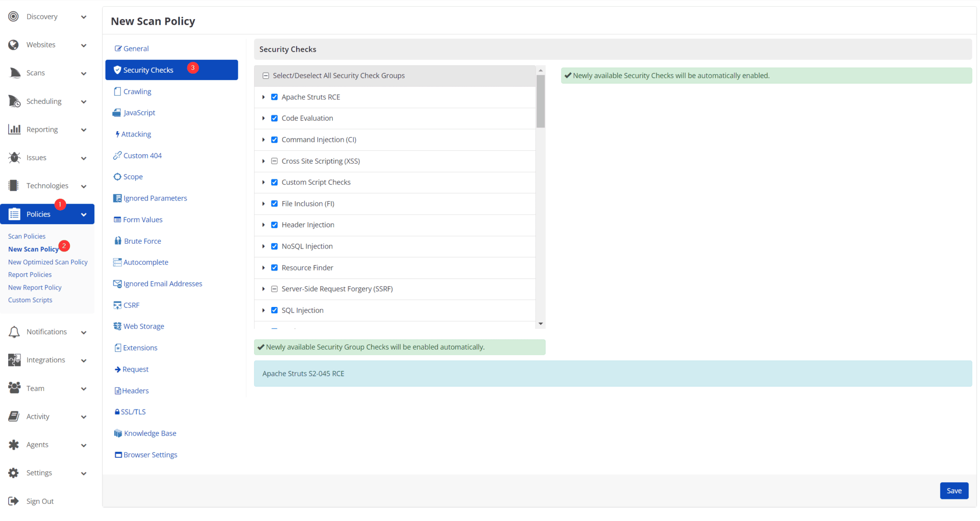
Task: Open the JavaScript settings section
Action: (139, 112)
